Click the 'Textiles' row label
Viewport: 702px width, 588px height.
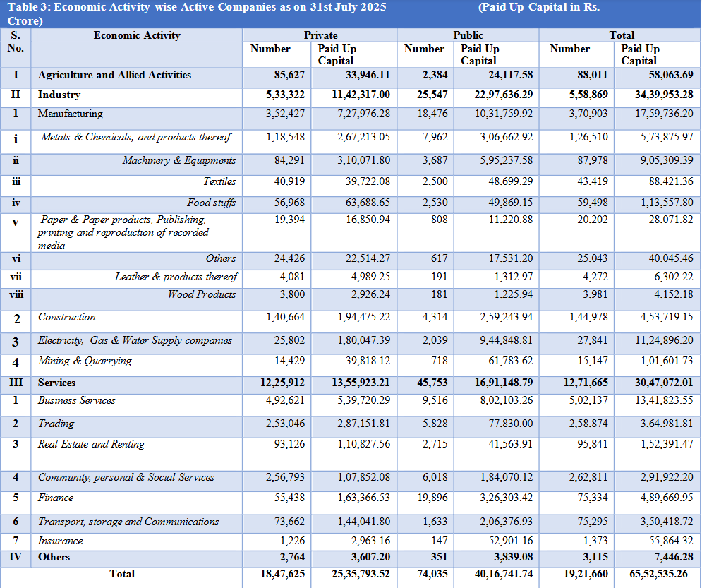(219, 181)
